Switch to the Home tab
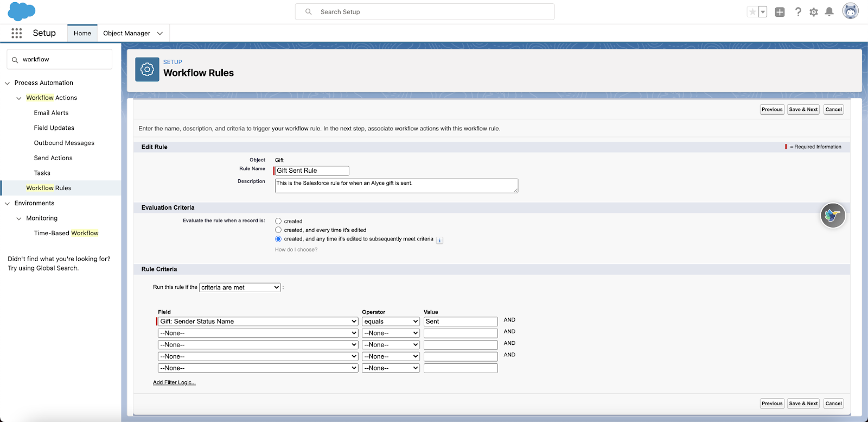This screenshot has width=868, height=422. [x=82, y=33]
